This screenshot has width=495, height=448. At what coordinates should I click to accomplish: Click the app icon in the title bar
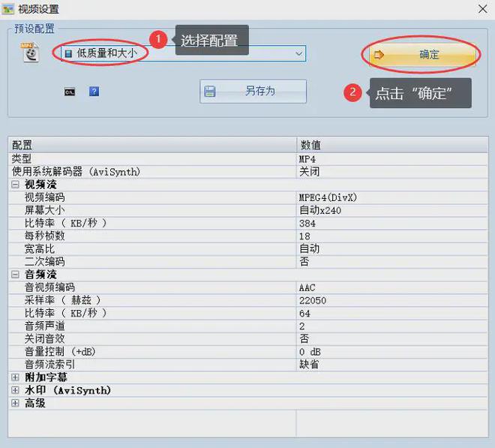tap(8, 9)
